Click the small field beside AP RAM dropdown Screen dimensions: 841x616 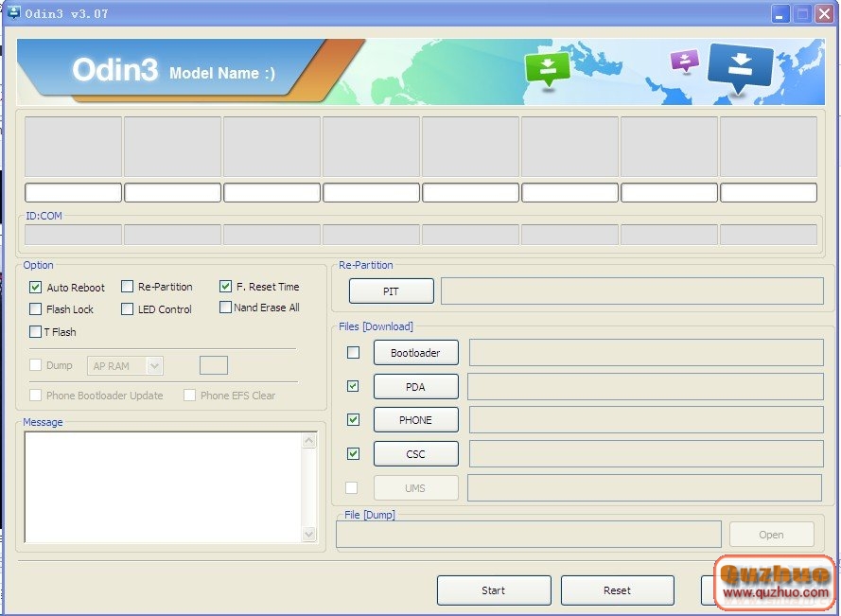[x=214, y=365]
